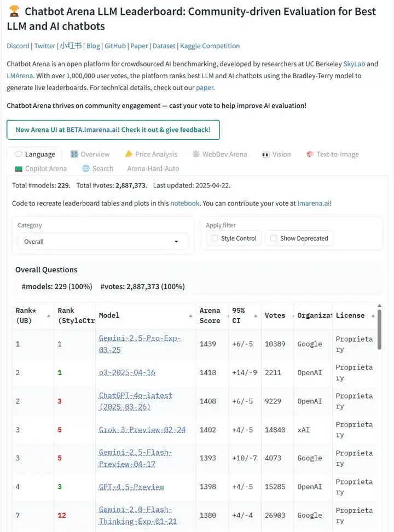The image size is (394, 532).
Task: Open the notebook link
Action: (185, 203)
